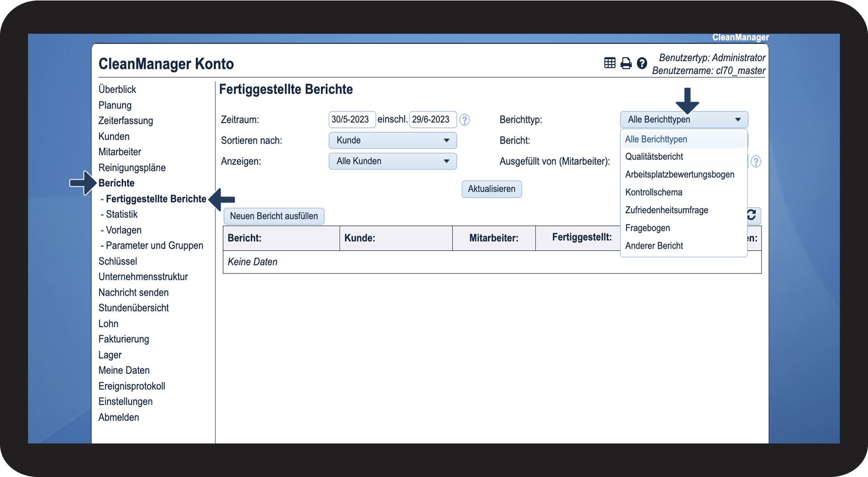Viewport: 868px width, 477px height.
Task: Open the Anzeigen Alle Kunden dropdown
Action: coord(392,161)
